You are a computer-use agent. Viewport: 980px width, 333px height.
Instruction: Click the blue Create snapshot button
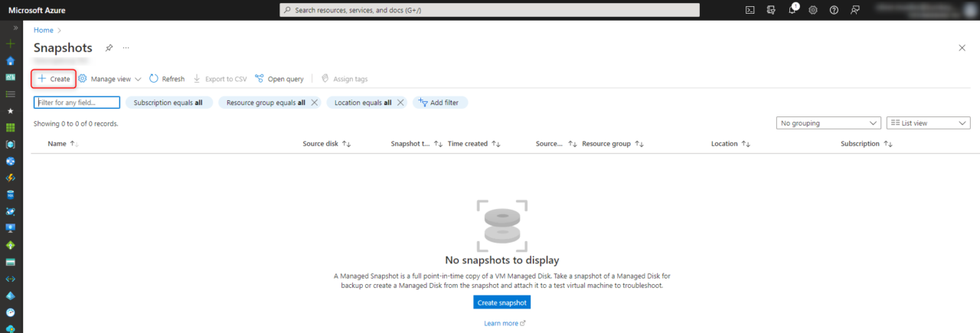[x=501, y=302]
